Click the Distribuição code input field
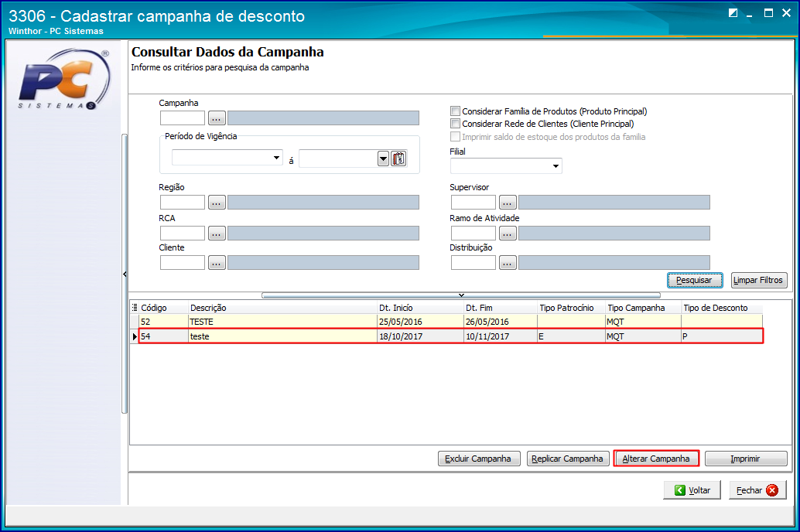This screenshot has height=532, width=800. point(474,263)
